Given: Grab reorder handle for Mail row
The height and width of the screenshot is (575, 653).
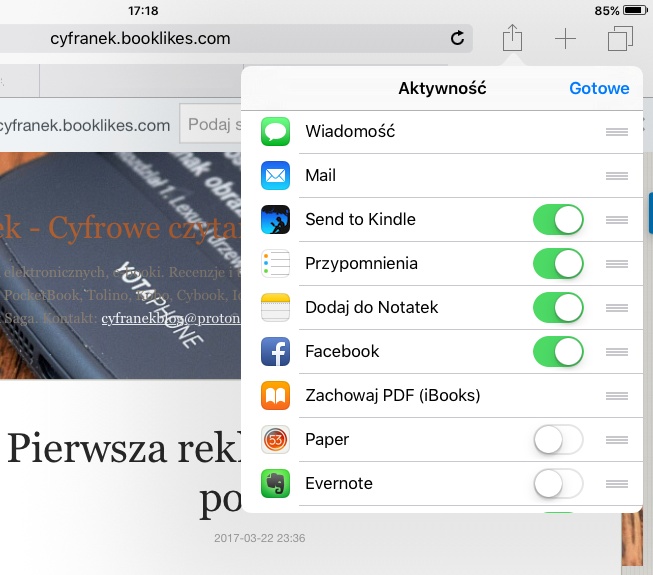Looking at the screenshot, I should click(617, 176).
